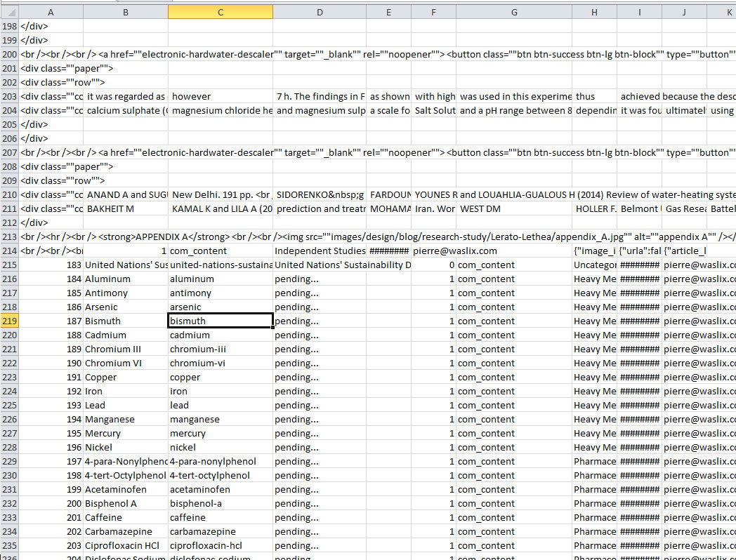Select 'Pharmace' cell in Caffeine row
Screen dimensions: 736x560
594,518
